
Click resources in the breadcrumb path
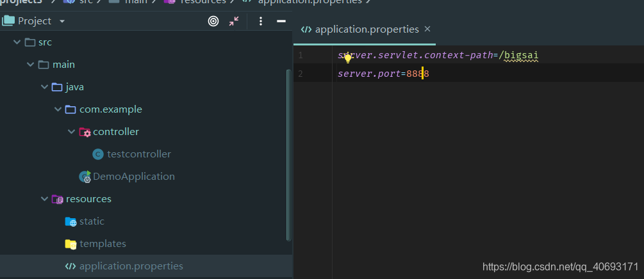(x=203, y=2)
